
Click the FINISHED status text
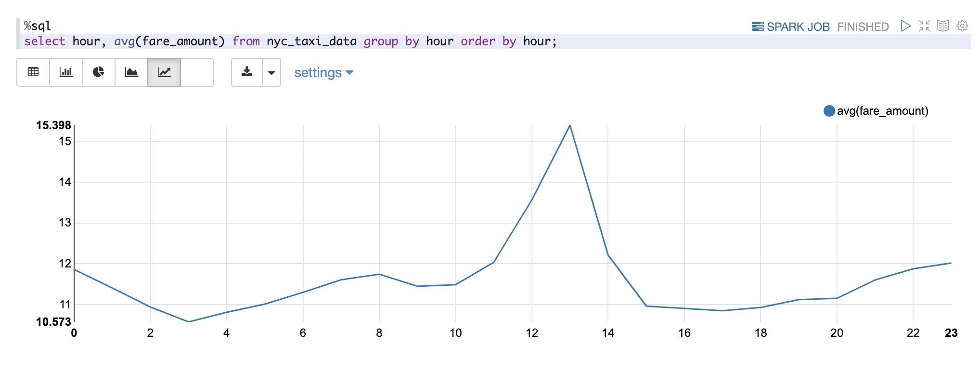pyautogui.click(x=863, y=27)
